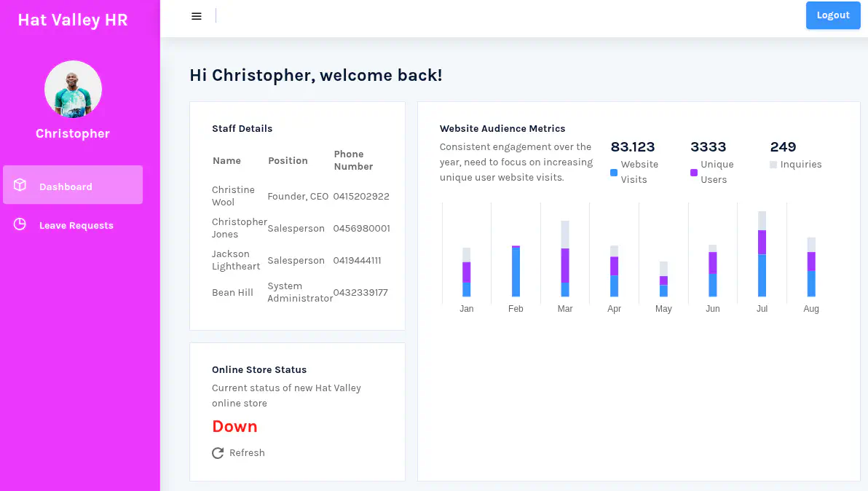Select the March bar purple segment

click(565, 265)
